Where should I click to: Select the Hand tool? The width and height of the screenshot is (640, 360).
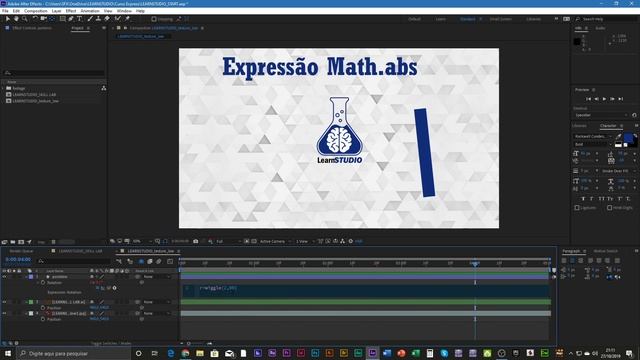pyautogui.click(x=16, y=19)
